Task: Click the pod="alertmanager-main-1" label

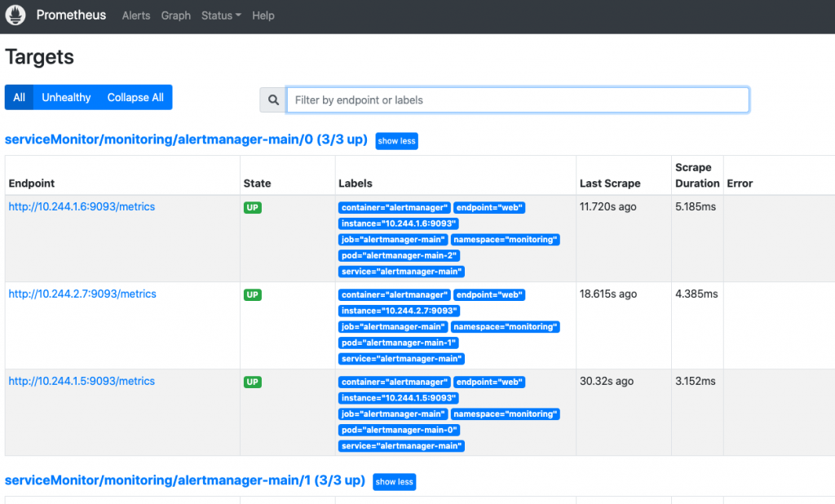Action: tap(398, 343)
